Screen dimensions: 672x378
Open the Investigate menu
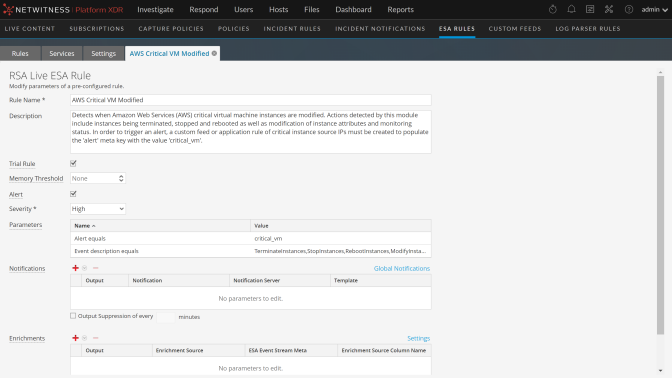click(x=155, y=9)
